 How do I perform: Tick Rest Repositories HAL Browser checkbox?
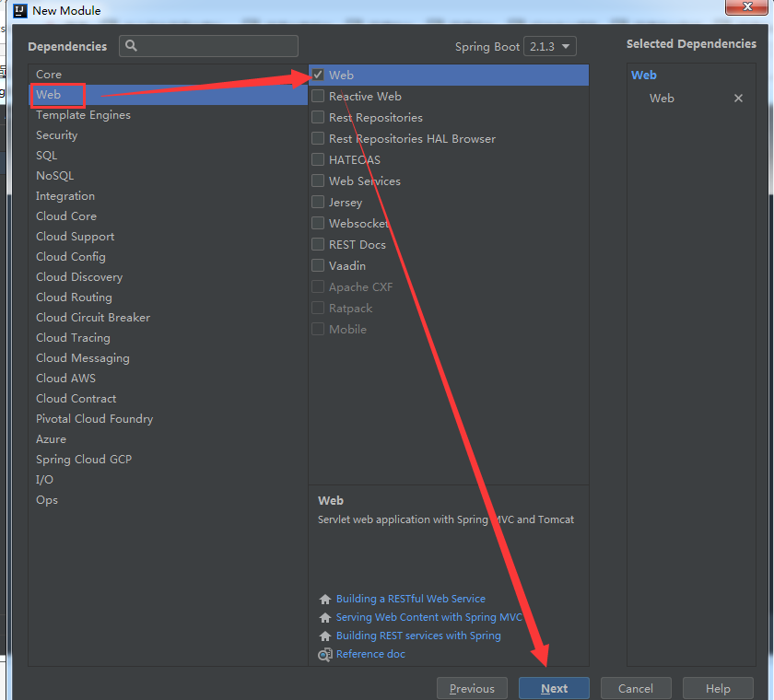318,138
